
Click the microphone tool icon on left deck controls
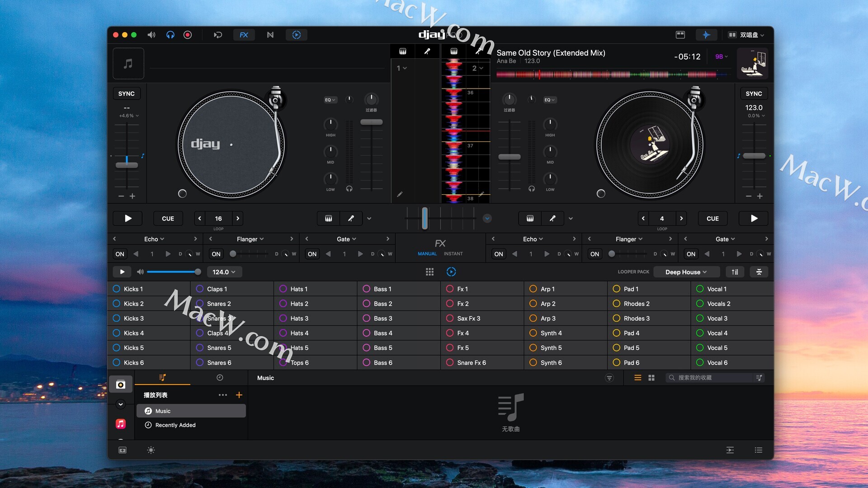coord(351,219)
